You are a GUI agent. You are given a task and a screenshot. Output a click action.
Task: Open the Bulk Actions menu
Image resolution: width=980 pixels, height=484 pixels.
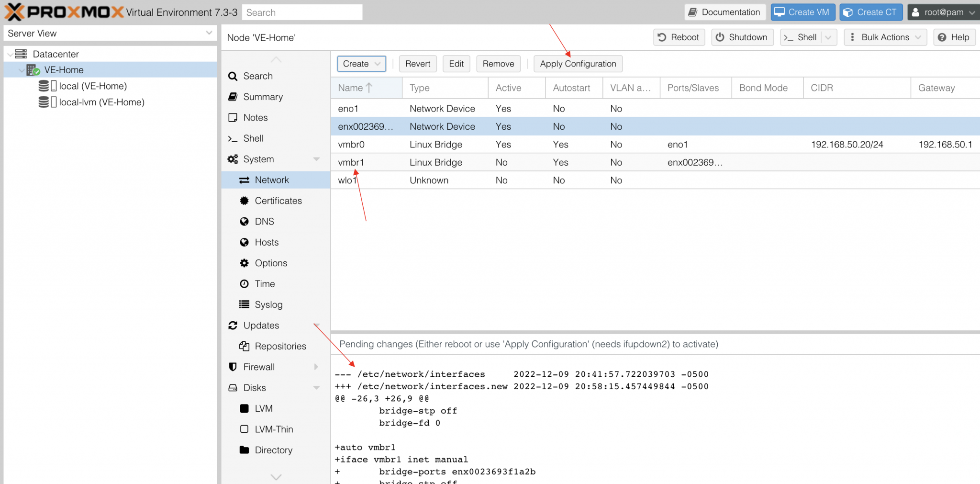(885, 37)
